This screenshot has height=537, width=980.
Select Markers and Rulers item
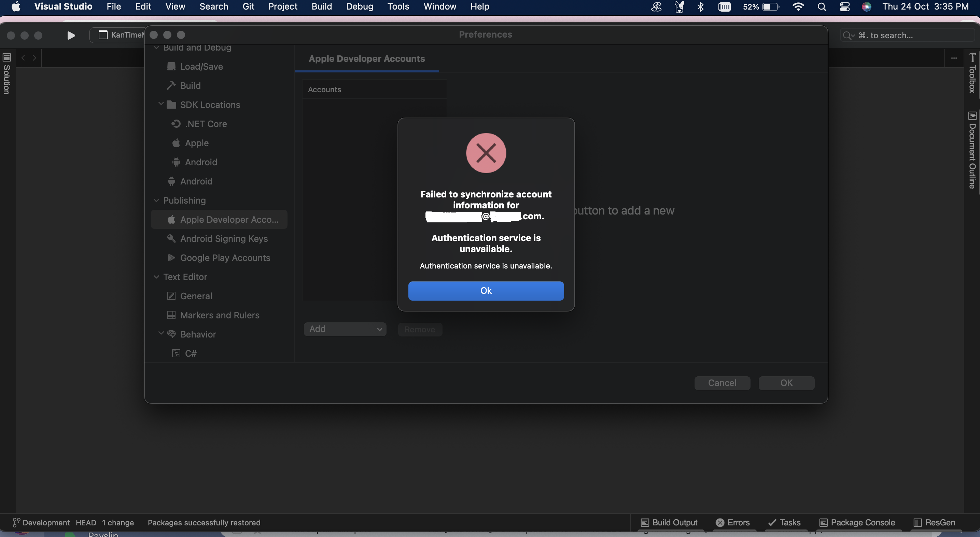tap(219, 315)
